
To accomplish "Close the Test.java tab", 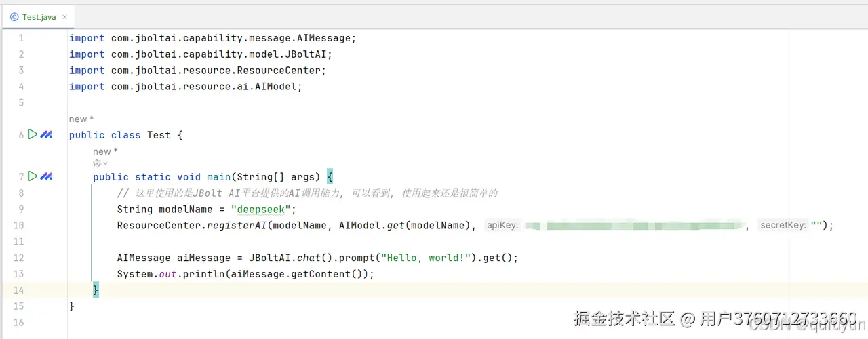I will [65, 17].
